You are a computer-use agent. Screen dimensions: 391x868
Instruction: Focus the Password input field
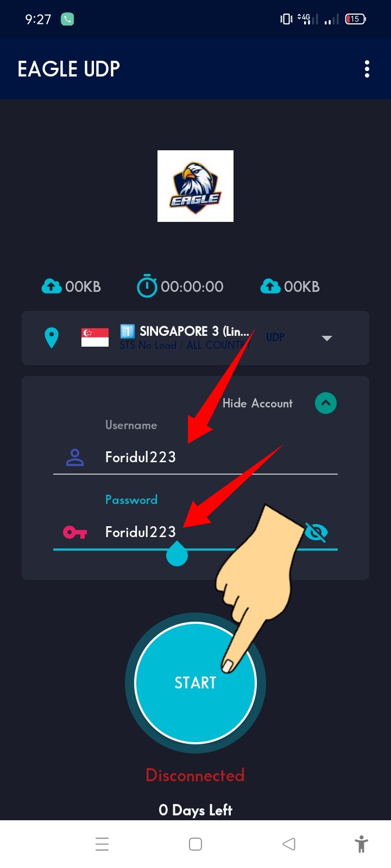[x=195, y=532]
